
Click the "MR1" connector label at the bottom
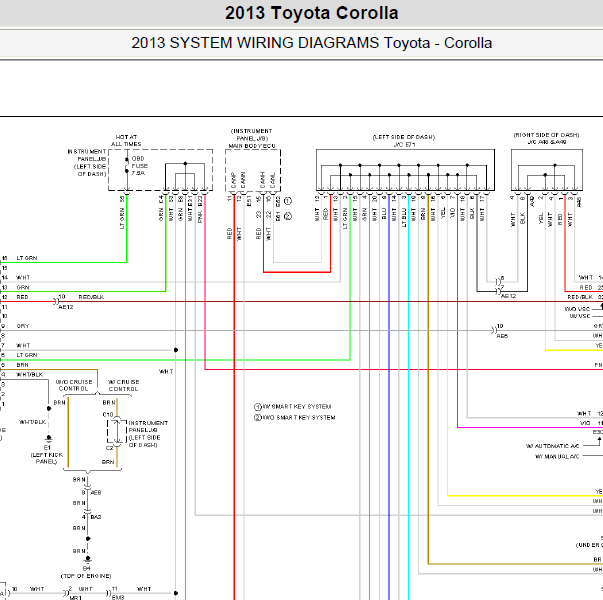[75, 598]
